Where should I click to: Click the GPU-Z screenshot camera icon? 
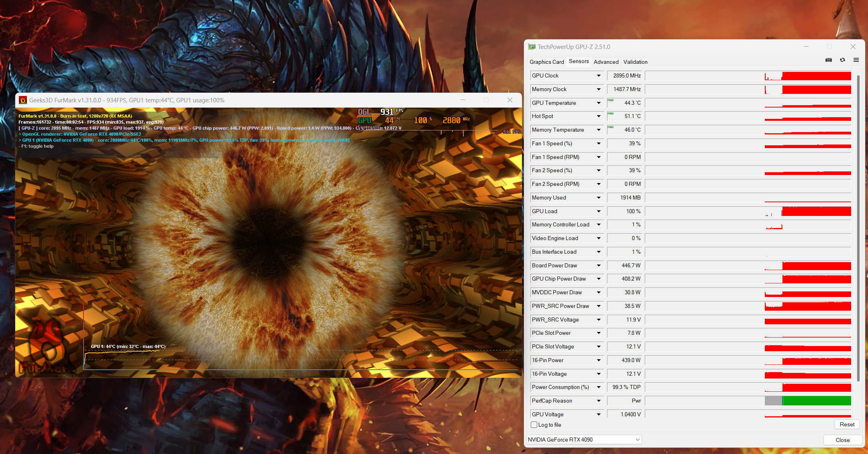tap(828, 60)
